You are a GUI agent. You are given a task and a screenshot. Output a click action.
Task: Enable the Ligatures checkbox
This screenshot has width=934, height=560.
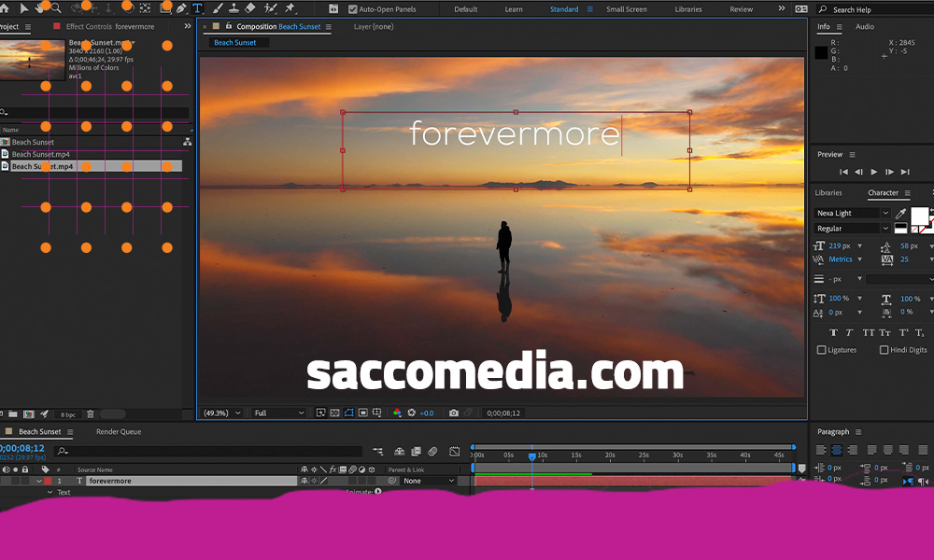821,350
